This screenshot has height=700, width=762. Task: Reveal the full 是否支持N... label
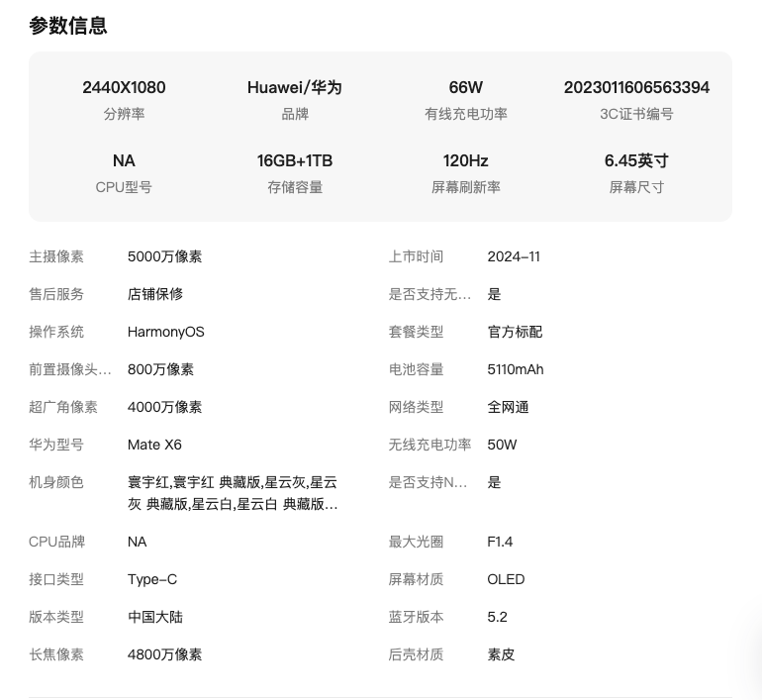(428, 482)
